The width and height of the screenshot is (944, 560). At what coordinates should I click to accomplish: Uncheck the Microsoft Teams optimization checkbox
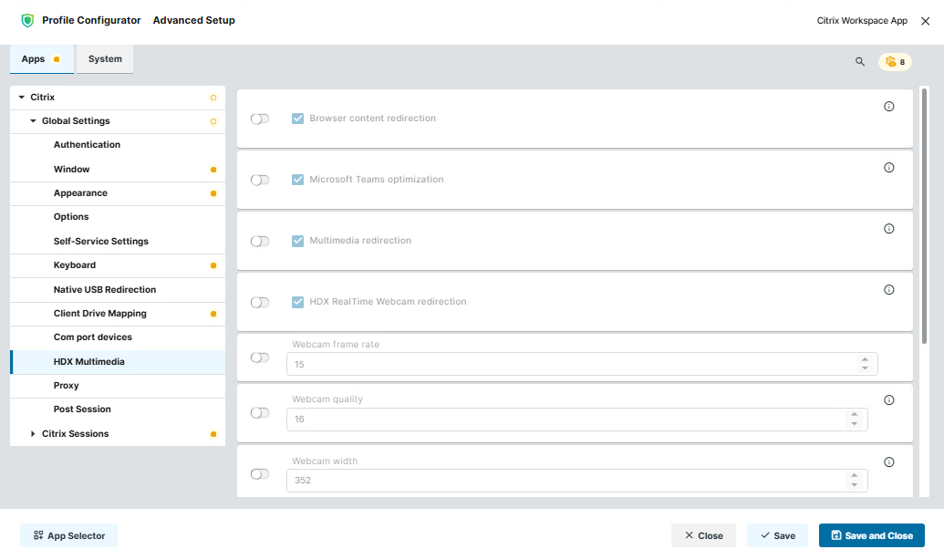click(x=297, y=180)
